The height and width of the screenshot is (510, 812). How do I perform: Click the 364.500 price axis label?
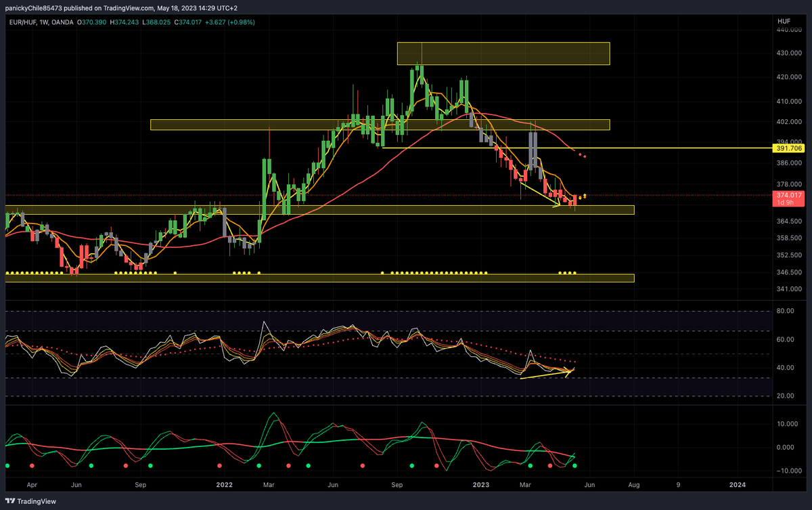pyautogui.click(x=788, y=221)
